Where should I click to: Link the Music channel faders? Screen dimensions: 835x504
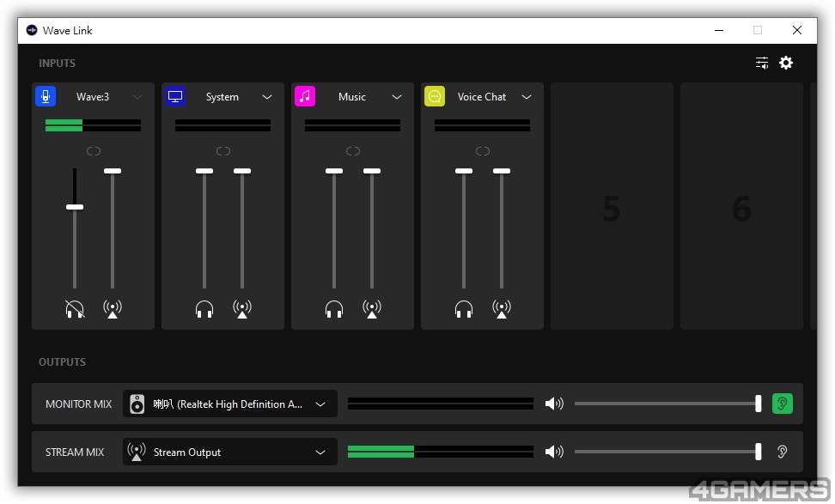pos(353,151)
